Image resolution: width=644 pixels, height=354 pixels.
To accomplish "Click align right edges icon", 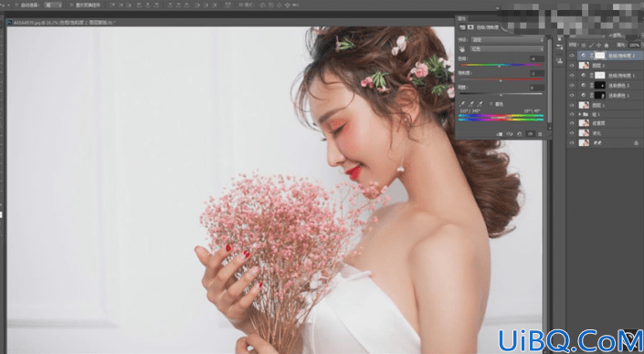I will pyautogui.click(x=156, y=5).
